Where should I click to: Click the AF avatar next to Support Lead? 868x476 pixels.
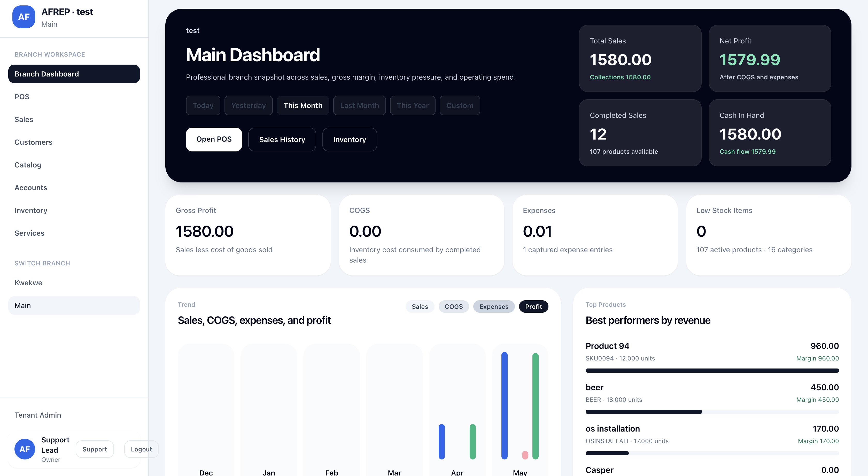25,449
